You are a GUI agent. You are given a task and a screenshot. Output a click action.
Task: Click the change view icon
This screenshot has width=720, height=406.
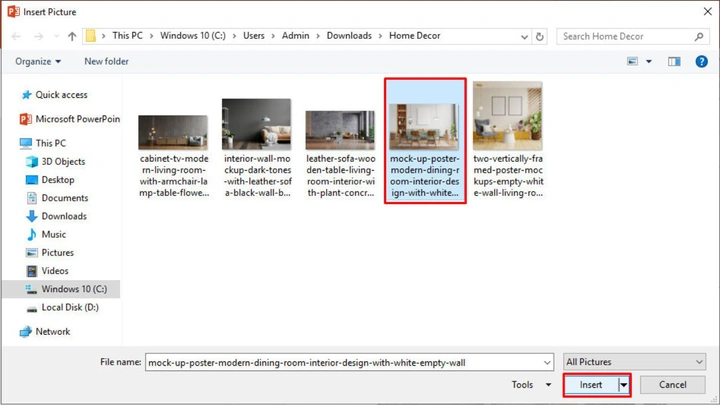click(632, 62)
